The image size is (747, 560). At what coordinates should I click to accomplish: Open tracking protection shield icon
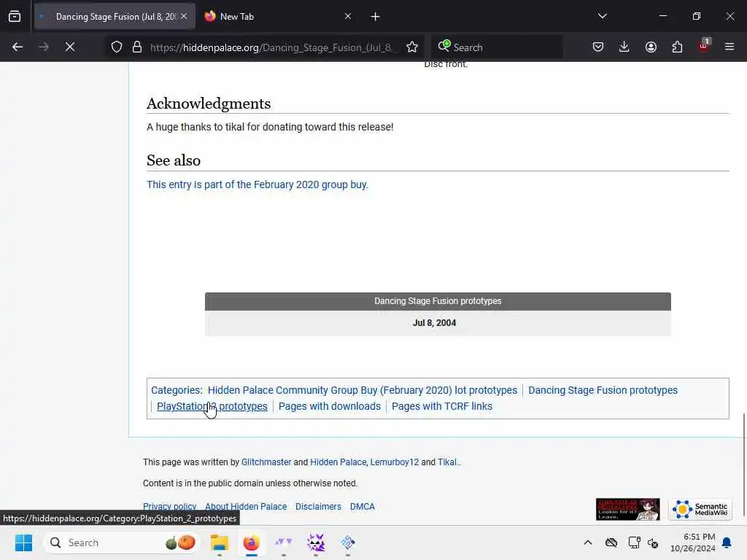click(x=117, y=47)
